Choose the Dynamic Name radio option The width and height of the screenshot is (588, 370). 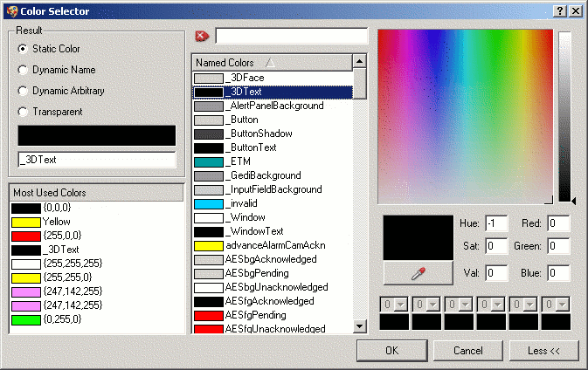point(23,70)
